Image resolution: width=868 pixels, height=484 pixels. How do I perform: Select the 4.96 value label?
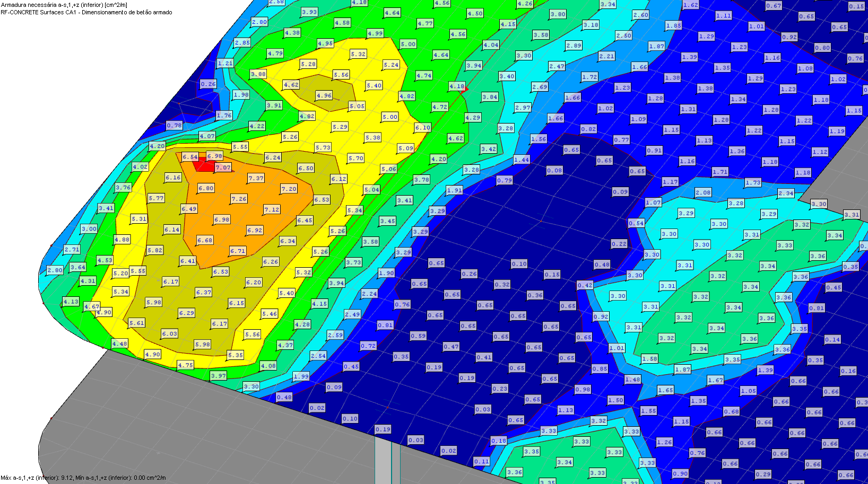(324, 95)
